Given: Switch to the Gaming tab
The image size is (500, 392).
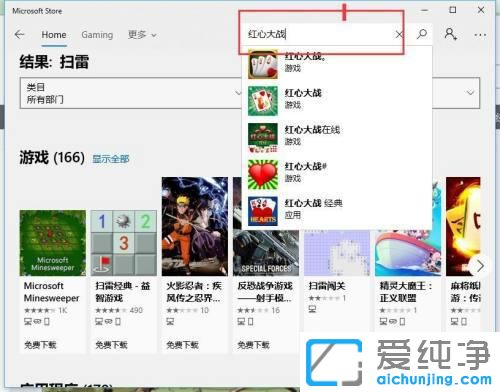Looking at the screenshot, I should tap(97, 35).
